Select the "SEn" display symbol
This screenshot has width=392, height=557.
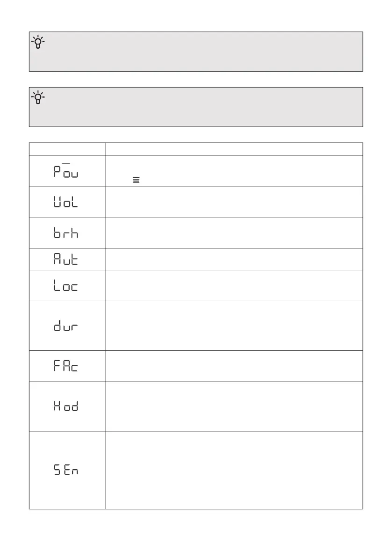pyautogui.click(x=66, y=470)
